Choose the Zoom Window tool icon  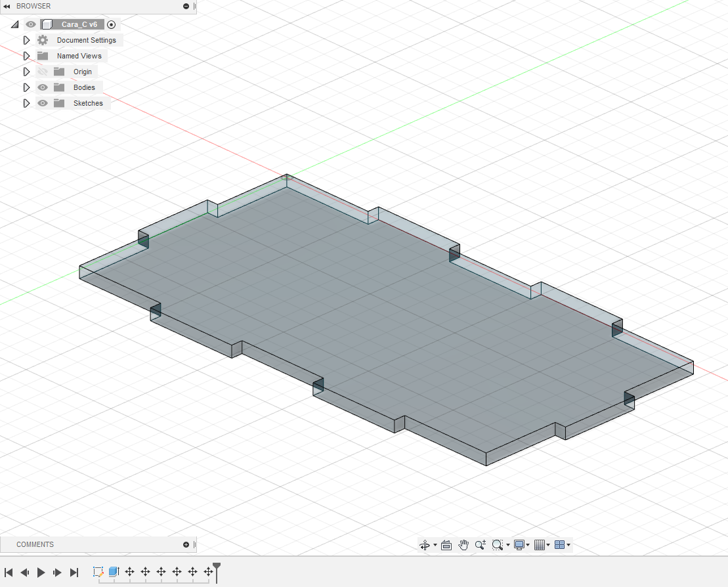click(x=497, y=545)
